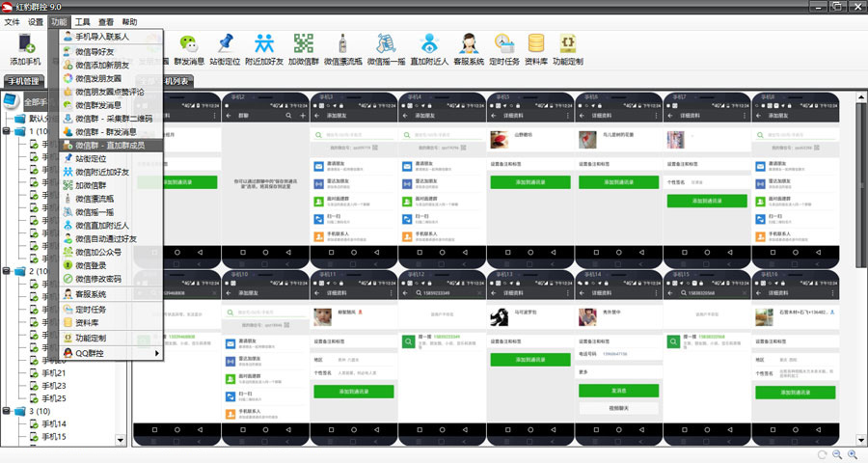
Task: Click the 定时任务 clock toolbar icon
Action: coord(504,49)
